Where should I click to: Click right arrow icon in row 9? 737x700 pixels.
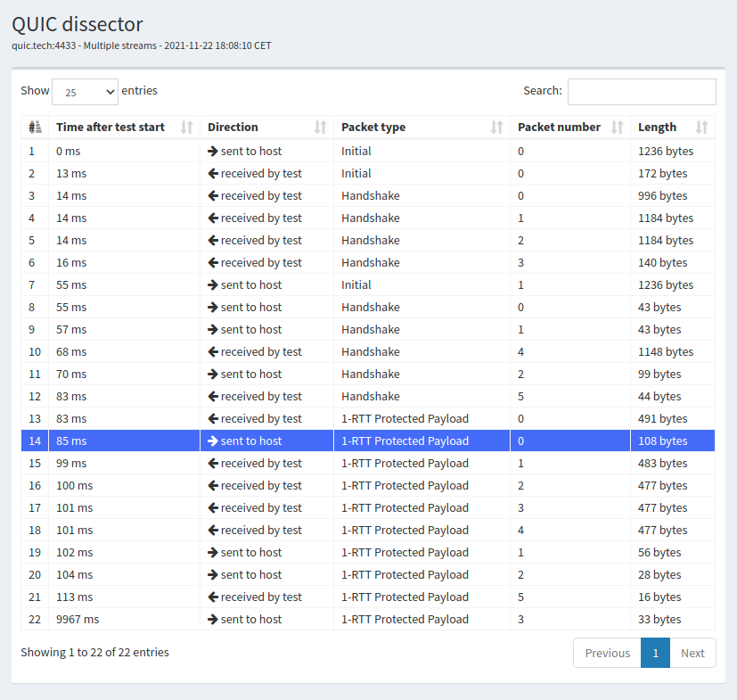pyautogui.click(x=213, y=329)
